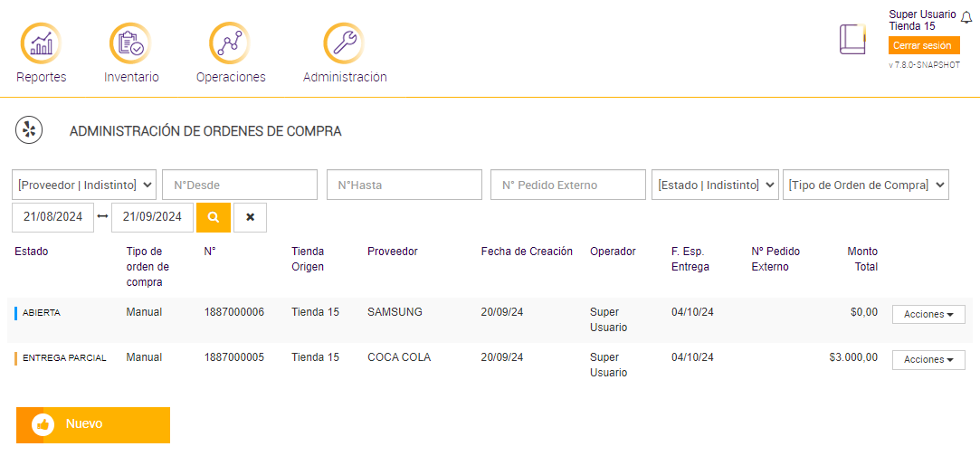
Task: Click the Cerrar sesión button
Action: [922, 45]
